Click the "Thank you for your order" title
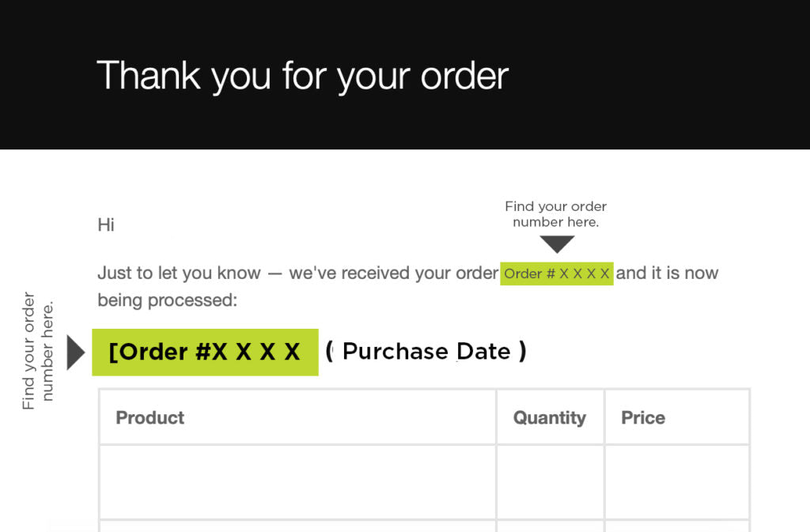 302,76
